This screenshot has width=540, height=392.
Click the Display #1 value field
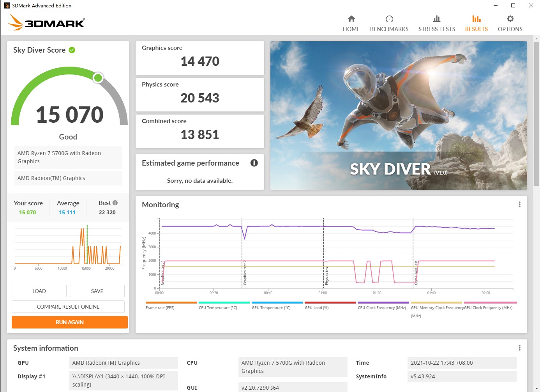pyautogui.click(x=124, y=381)
